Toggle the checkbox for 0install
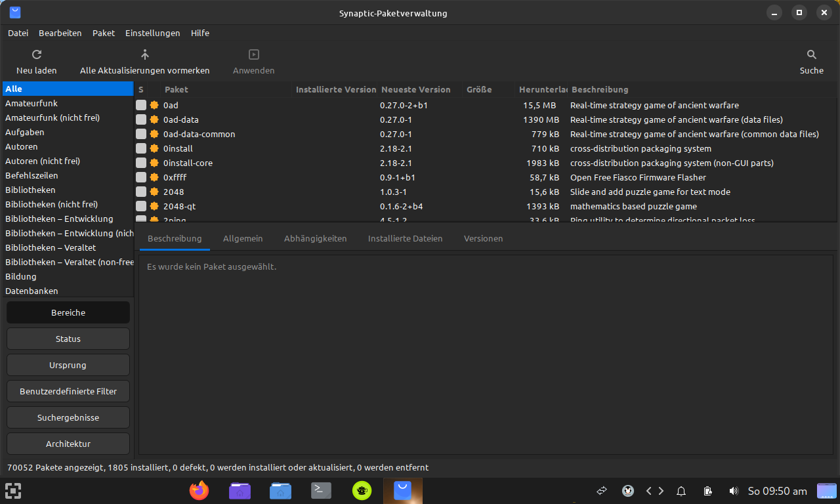 tap(141, 148)
